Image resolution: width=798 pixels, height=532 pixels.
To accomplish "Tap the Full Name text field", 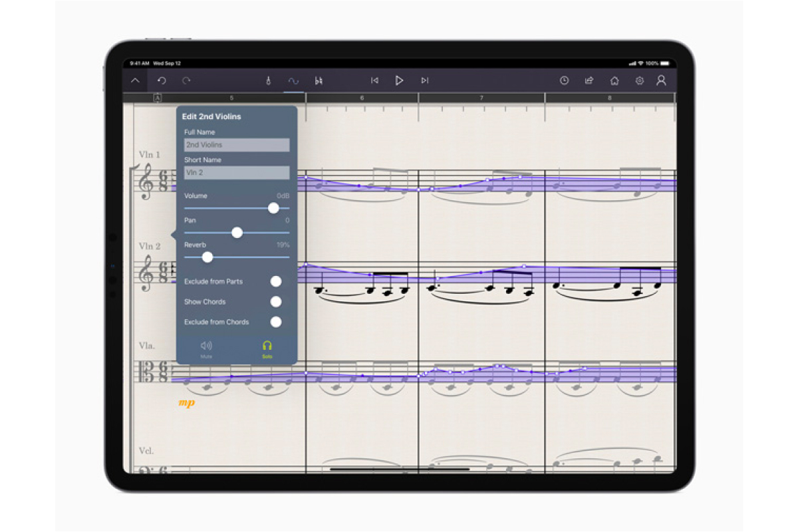I will click(x=237, y=145).
